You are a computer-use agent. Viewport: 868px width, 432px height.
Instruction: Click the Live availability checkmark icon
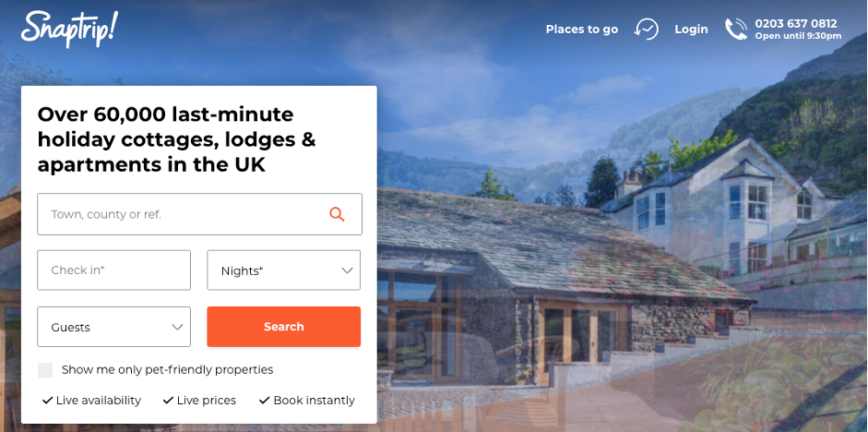click(x=48, y=400)
